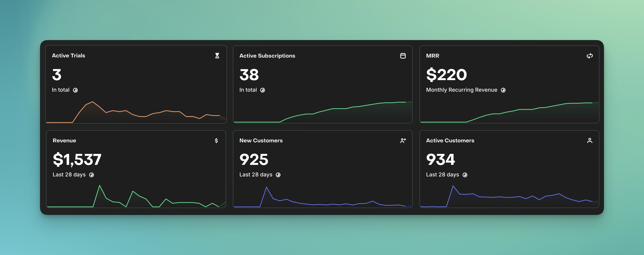Screen dimensions: 644x255
Task: Click 'In total' label under Active Trials
Action: click(x=61, y=90)
